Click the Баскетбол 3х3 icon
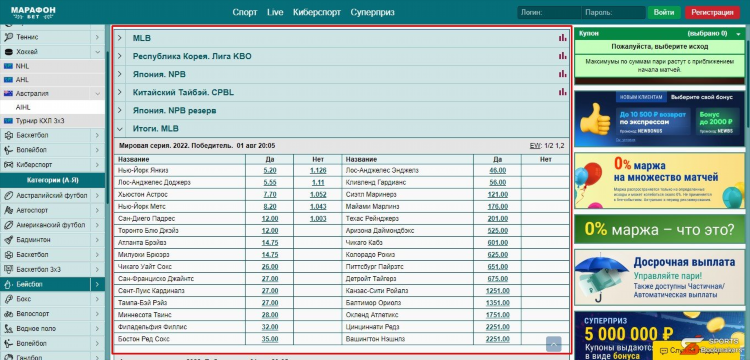Image resolution: width=750 pixels, height=360 pixels. 8,269
